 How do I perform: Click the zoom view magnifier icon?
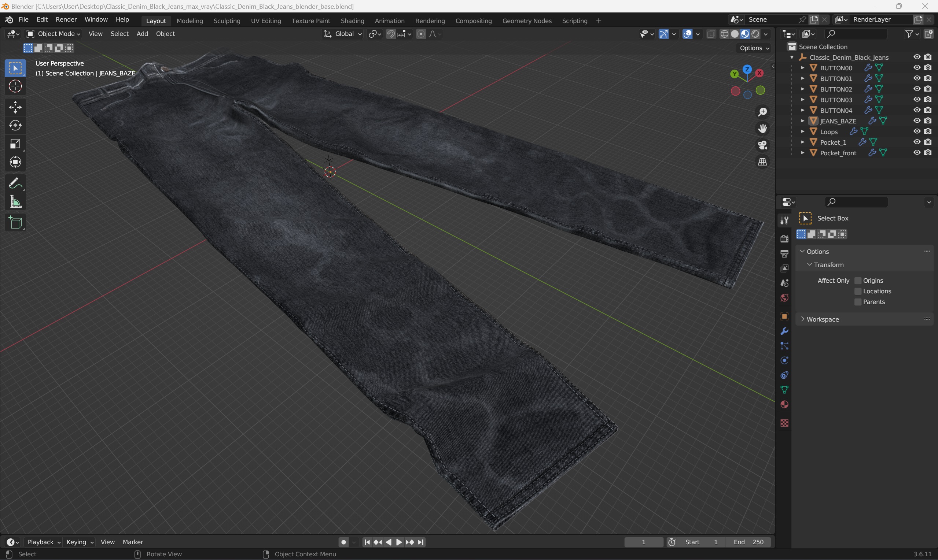coord(762,112)
